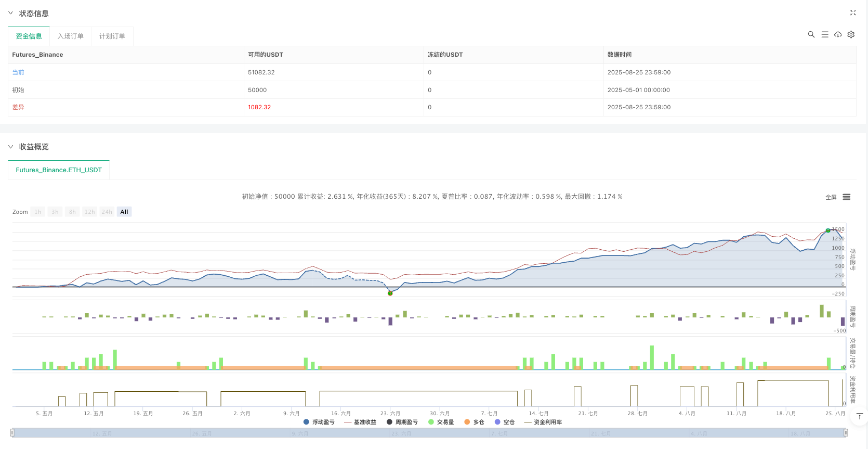The image size is (868, 449).
Task: Open the settings gear icon
Action: (851, 34)
